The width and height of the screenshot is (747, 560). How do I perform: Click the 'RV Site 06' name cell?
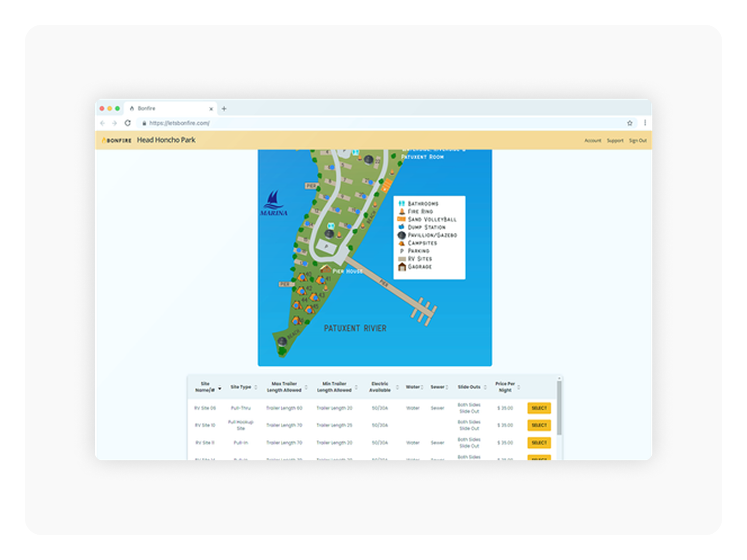[205, 408]
